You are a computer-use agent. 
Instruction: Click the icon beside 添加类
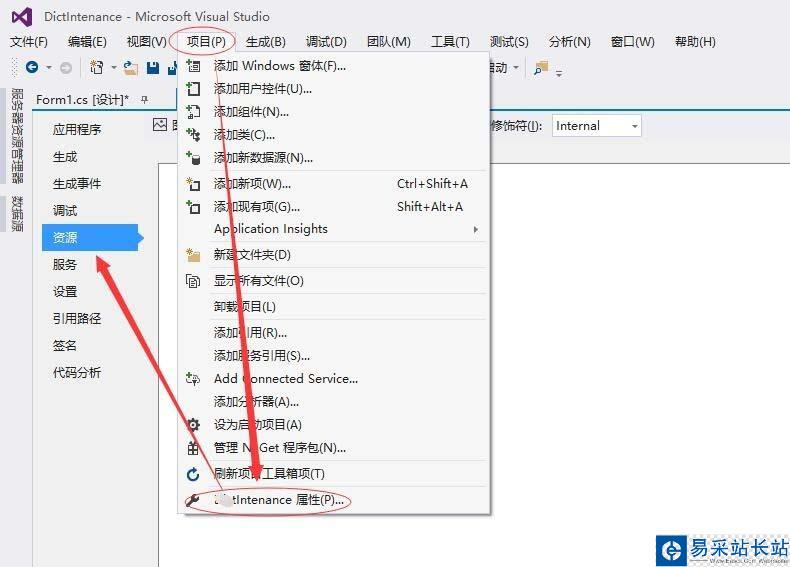click(x=193, y=135)
